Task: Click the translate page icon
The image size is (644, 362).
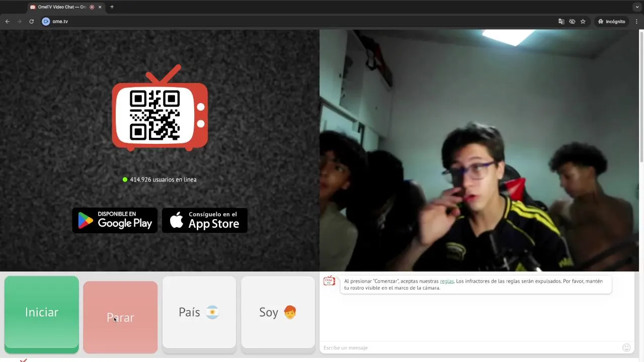Action: 561,22
